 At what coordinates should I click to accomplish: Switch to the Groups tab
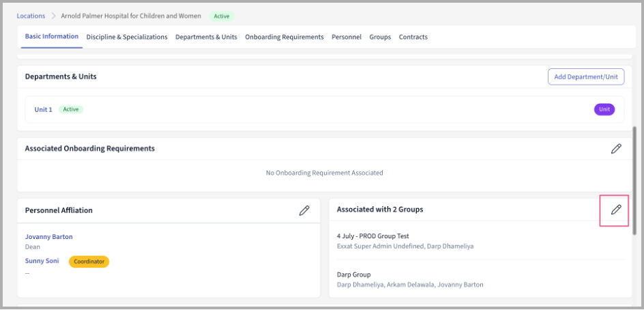(x=380, y=37)
